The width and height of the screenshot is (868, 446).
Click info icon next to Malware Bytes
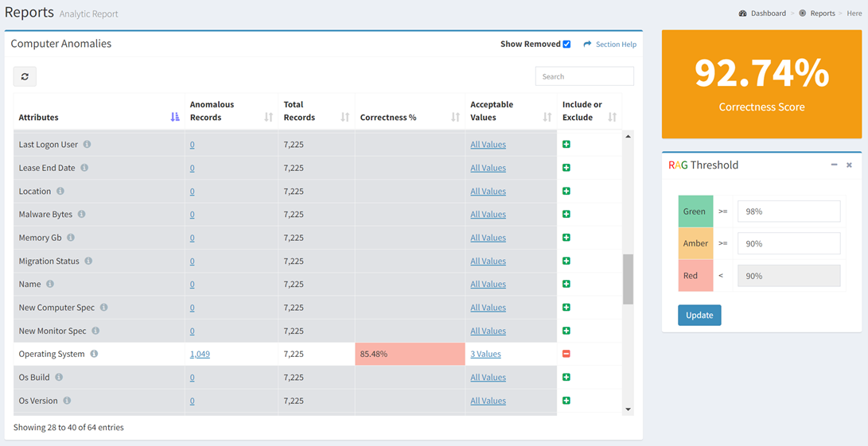click(x=82, y=214)
